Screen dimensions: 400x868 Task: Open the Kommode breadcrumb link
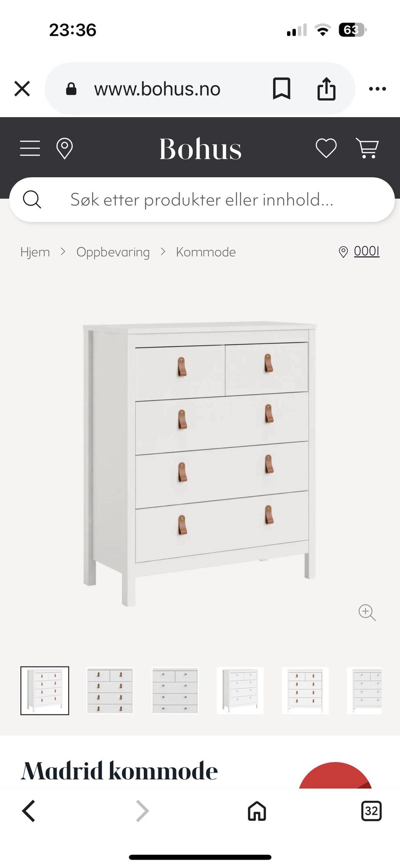pos(206,252)
